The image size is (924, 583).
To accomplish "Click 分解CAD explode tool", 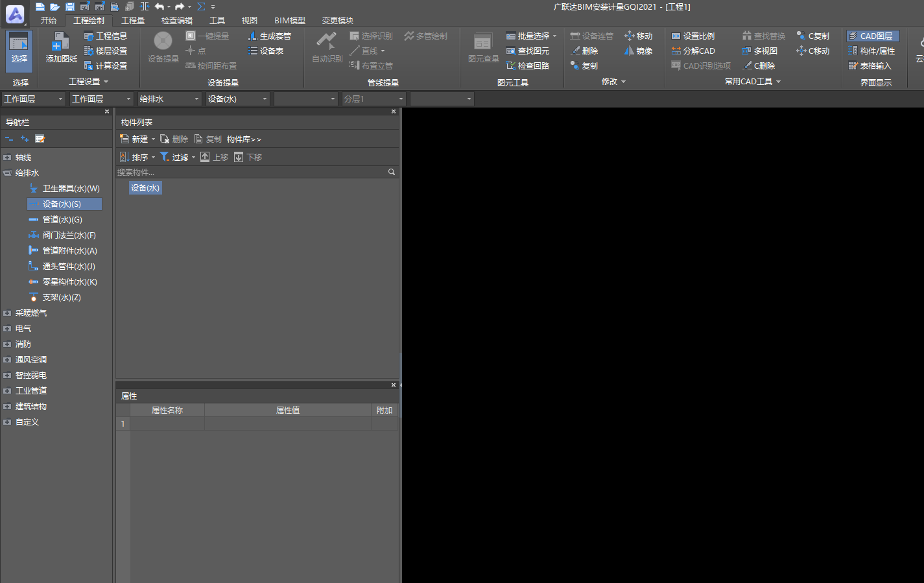I will coord(693,51).
